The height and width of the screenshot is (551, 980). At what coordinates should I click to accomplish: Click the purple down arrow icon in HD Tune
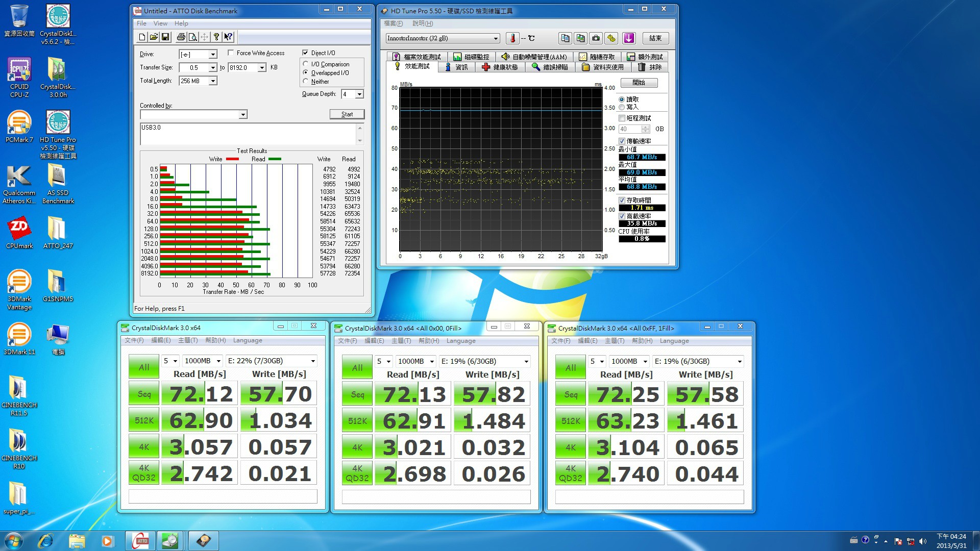[629, 38]
